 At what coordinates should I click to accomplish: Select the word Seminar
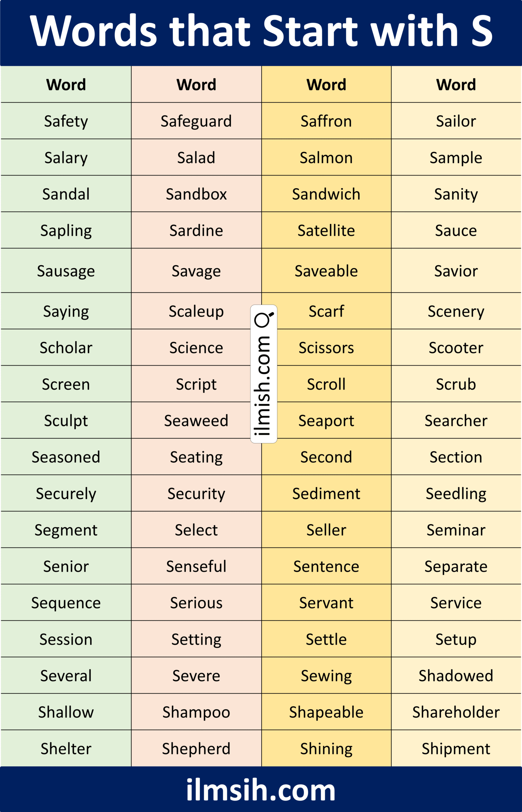tap(456, 530)
